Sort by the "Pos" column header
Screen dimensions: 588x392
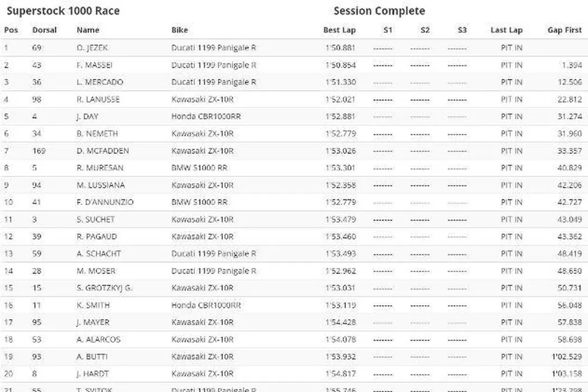click(11, 30)
